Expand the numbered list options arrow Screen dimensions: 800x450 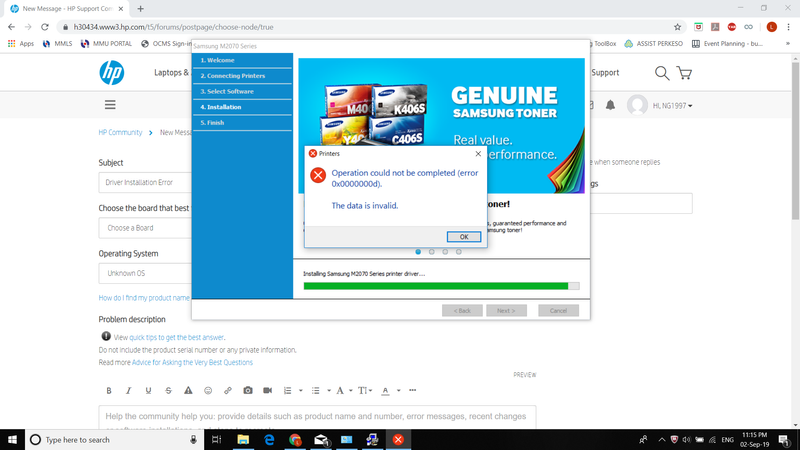301,391
